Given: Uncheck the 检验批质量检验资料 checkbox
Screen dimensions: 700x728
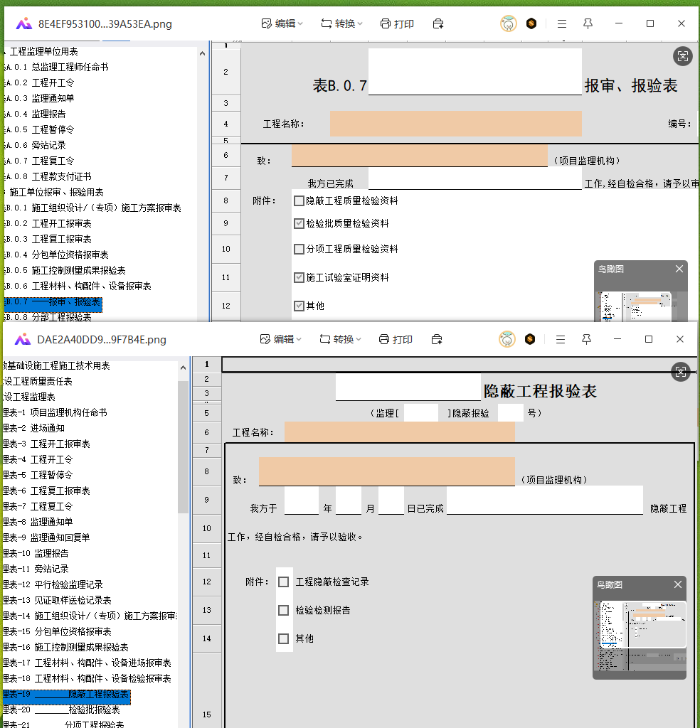Looking at the screenshot, I should (x=299, y=223).
